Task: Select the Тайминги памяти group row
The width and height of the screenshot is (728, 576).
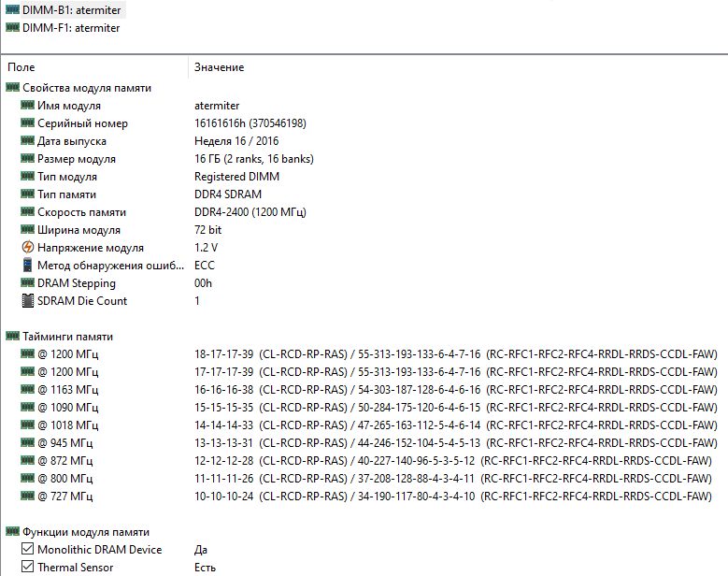Action: (68, 337)
